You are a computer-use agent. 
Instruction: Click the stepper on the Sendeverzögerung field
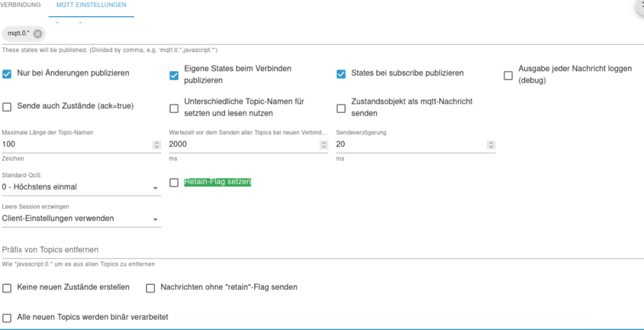(491, 145)
